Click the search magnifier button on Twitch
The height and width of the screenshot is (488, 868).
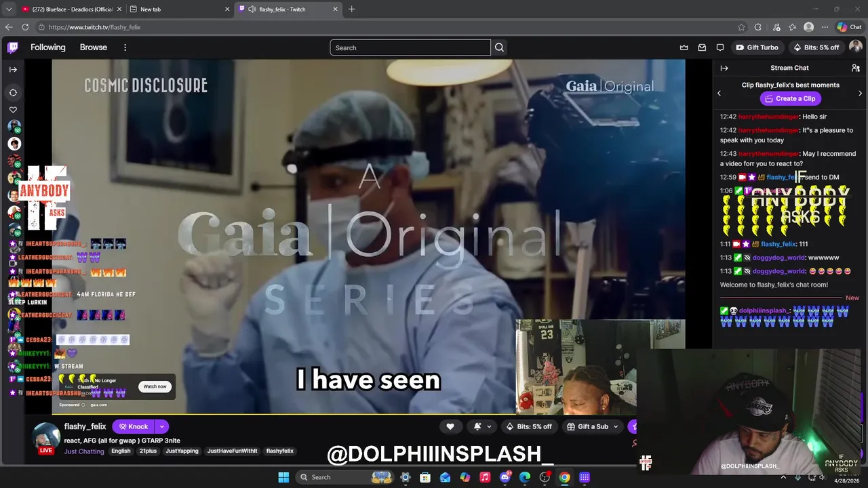[x=499, y=47]
